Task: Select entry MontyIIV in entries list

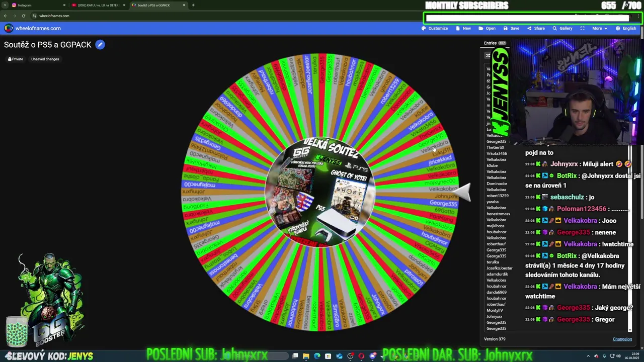Action: pos(495,310)
